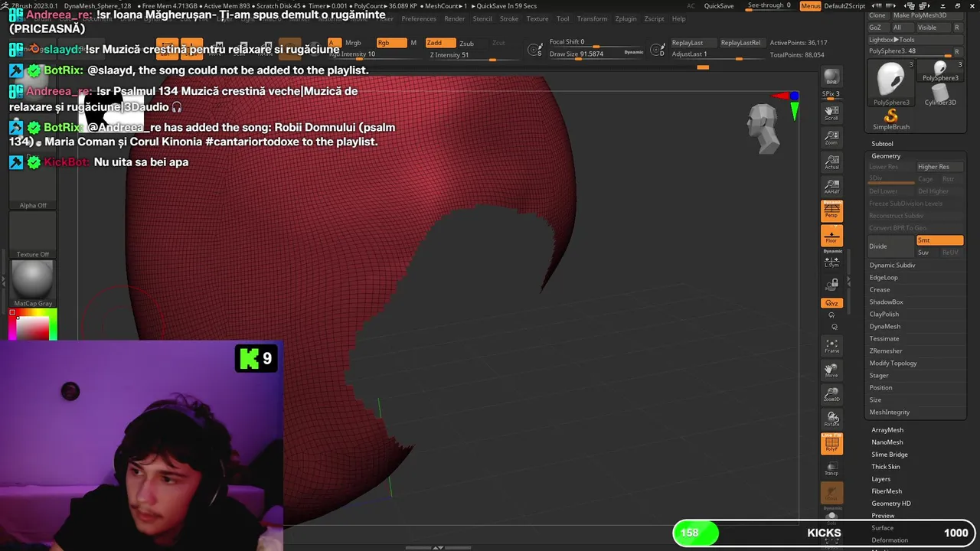This screenshot has height=551, width=980.
Task: Toggle PolyF polyframe display
Action: (x=831, y=444)
